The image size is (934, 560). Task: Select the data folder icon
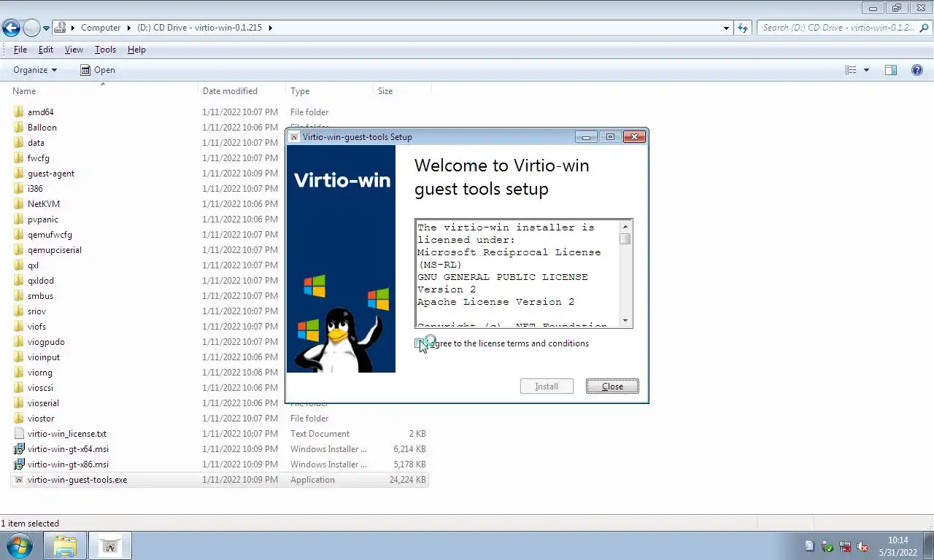[x=19, y=143]
